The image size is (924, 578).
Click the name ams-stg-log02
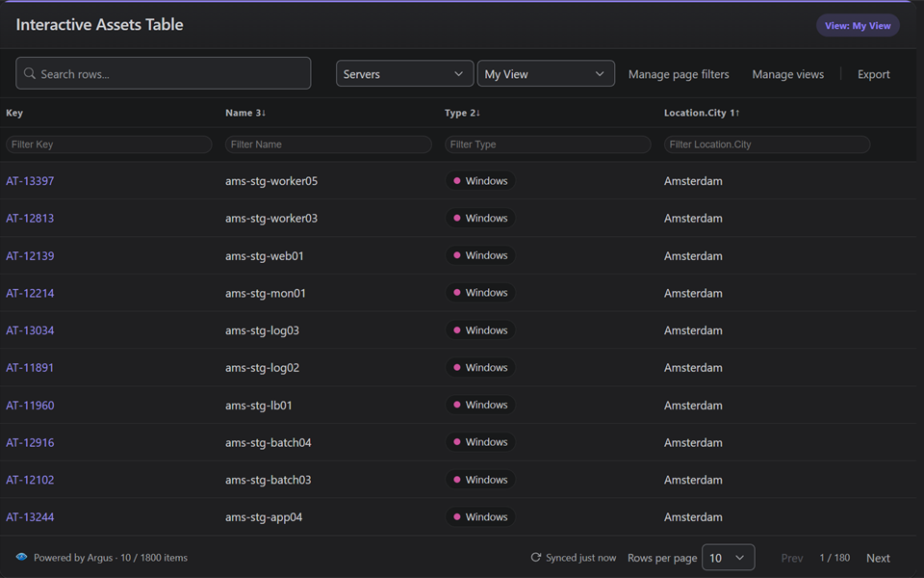pyautogui.click(x=262, y=367)
